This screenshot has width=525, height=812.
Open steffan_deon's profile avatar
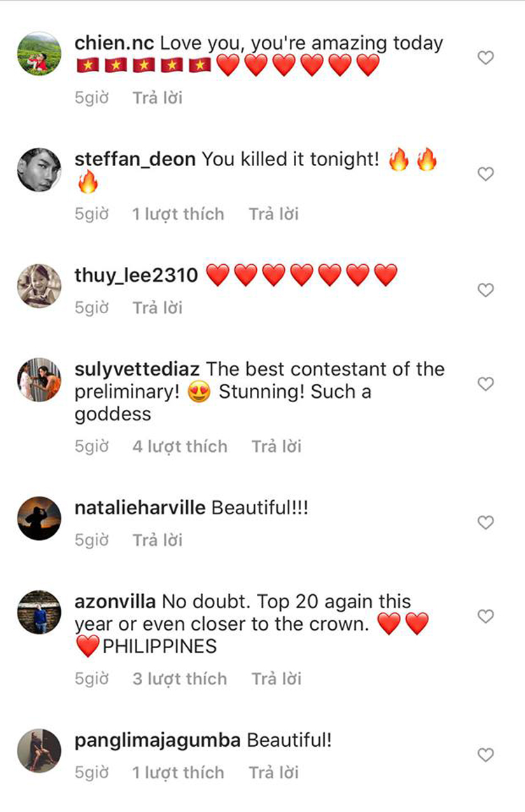39,170
